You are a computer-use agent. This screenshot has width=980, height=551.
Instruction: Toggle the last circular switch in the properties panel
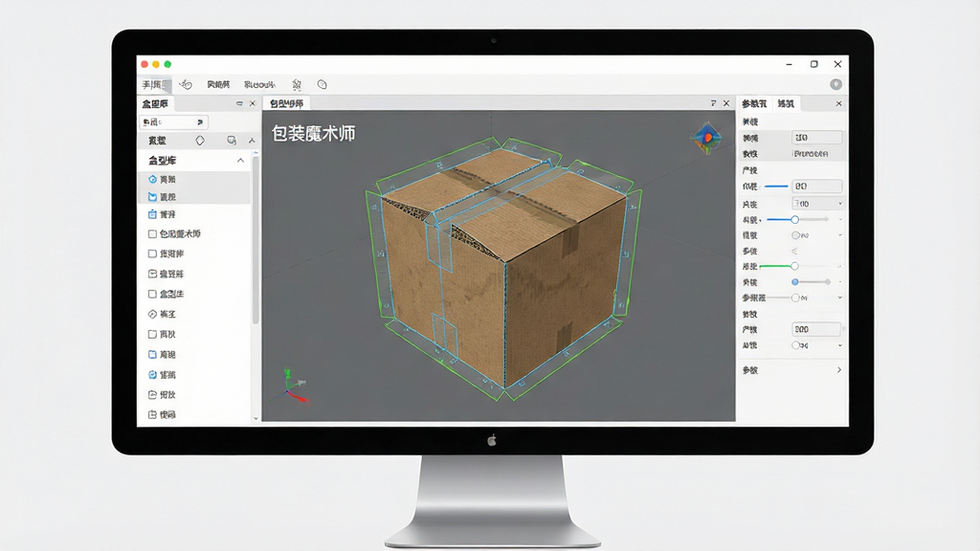tap(795, 344)
